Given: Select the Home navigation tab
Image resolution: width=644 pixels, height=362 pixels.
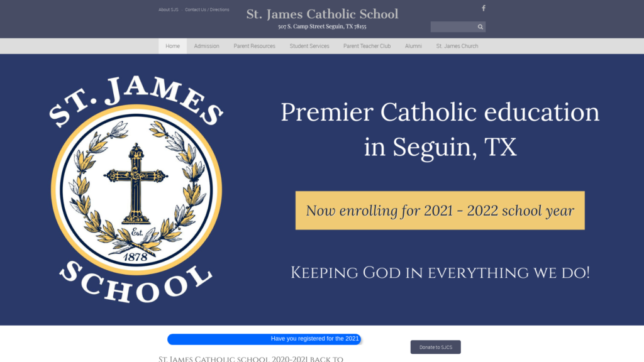Looking at the screenshot, I should [172, 46].
